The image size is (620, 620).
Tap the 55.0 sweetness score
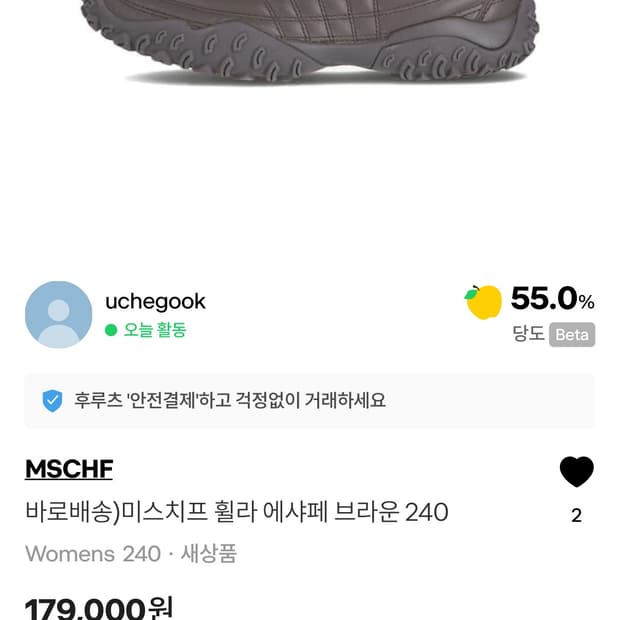coord(543,299)
